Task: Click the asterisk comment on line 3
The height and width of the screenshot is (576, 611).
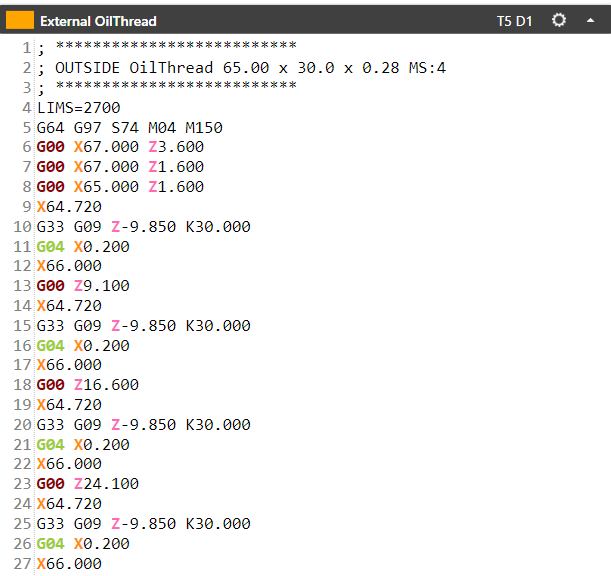Action: (167, 87)
